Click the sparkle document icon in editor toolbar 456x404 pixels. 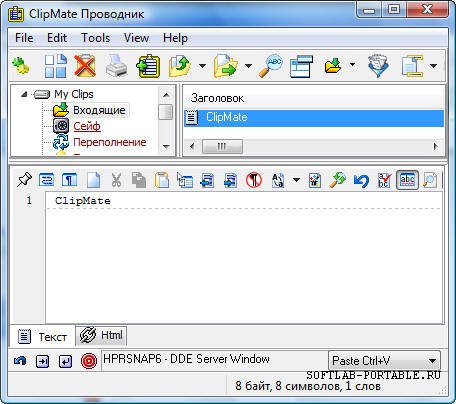(314, 180)
